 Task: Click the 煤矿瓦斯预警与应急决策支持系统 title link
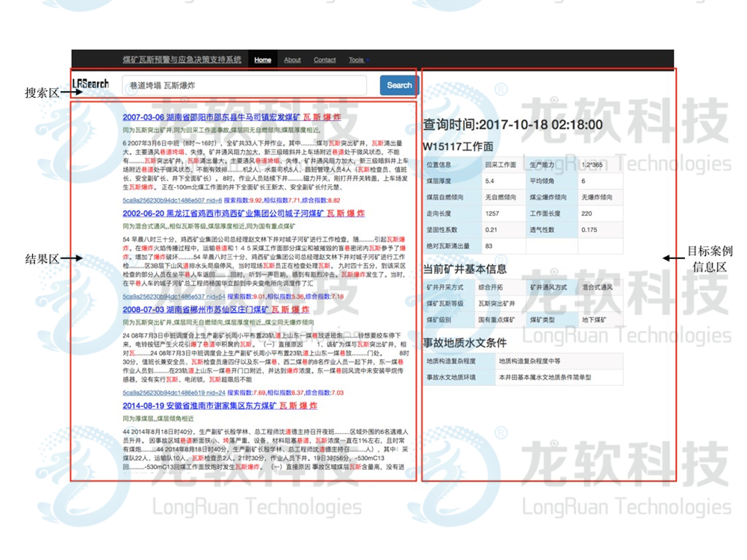[x=182, y=60]
